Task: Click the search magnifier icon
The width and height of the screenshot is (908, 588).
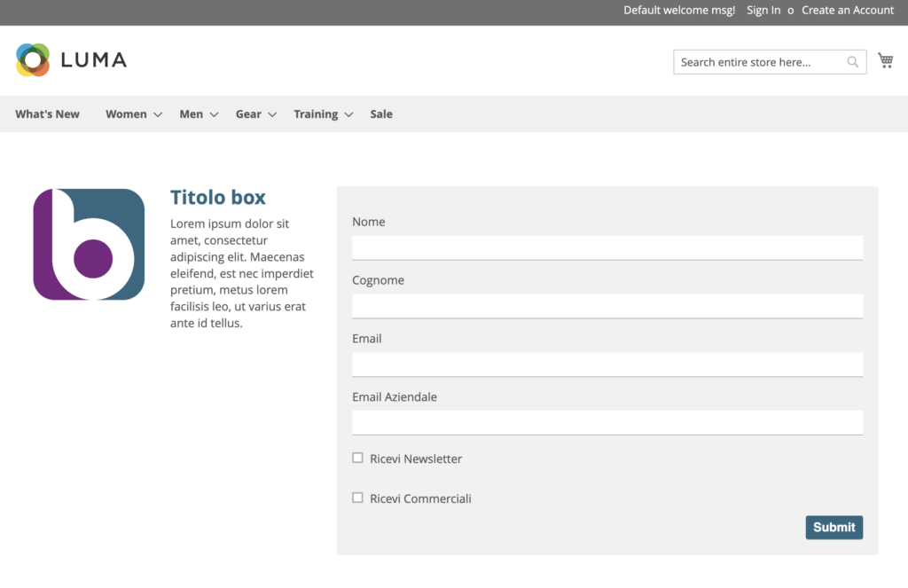Action: (852, 62)
